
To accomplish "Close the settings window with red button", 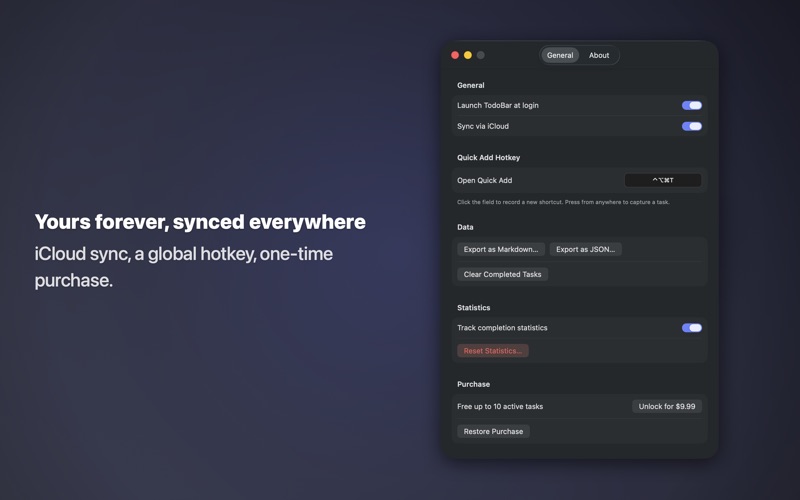I will pyautogui.click(x=455, y=55).
